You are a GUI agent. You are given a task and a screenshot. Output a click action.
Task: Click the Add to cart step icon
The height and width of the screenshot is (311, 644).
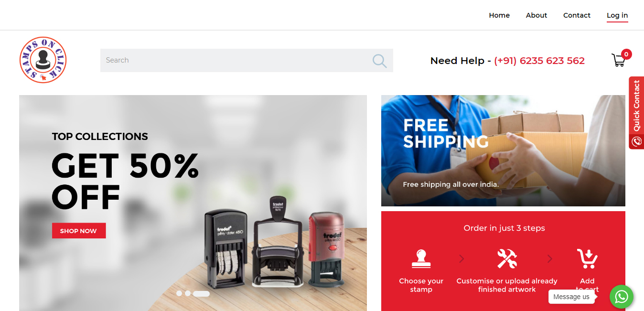coord(587,258)
